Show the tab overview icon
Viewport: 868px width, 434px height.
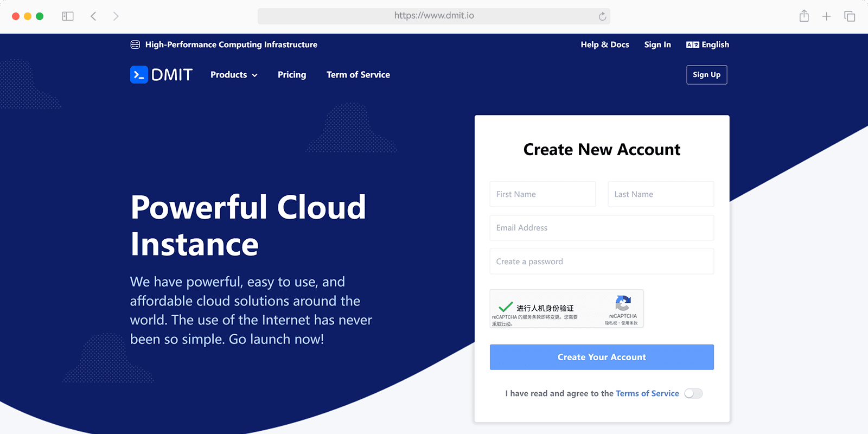[850, 16]
